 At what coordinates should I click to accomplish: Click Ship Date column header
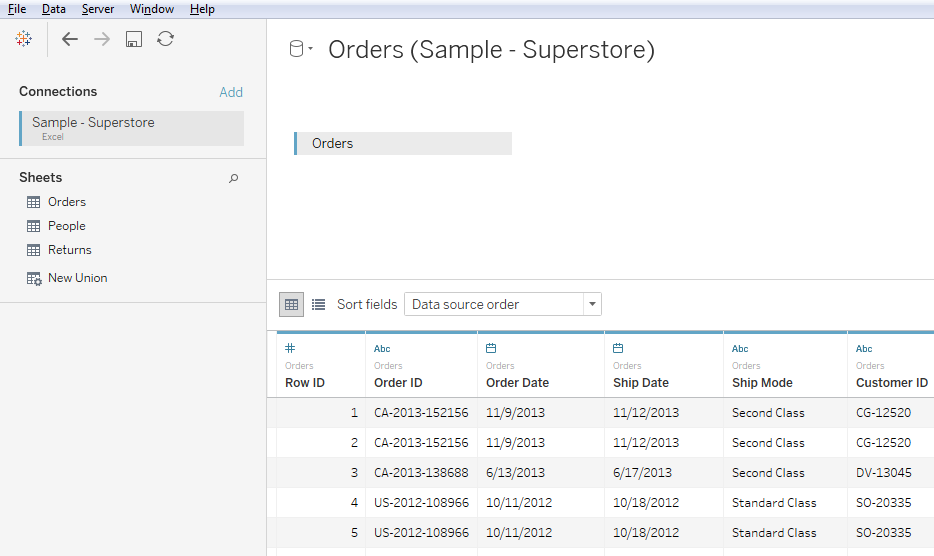point(641,383)
